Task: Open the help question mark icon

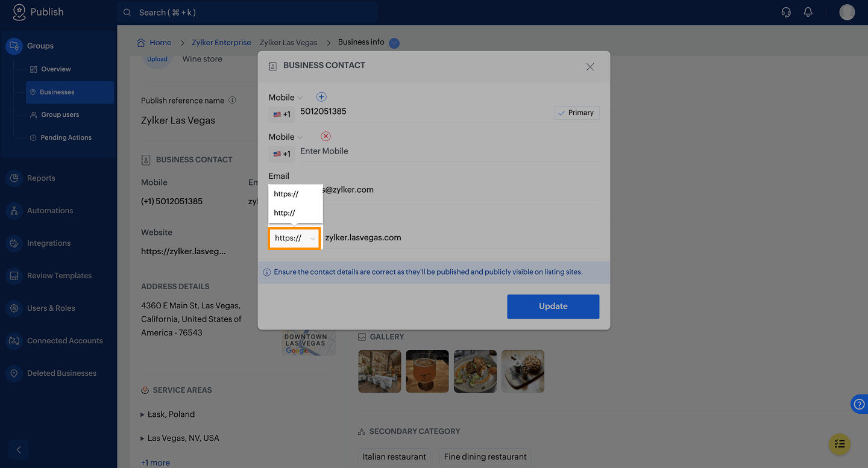Action: (x=860, y=404)
